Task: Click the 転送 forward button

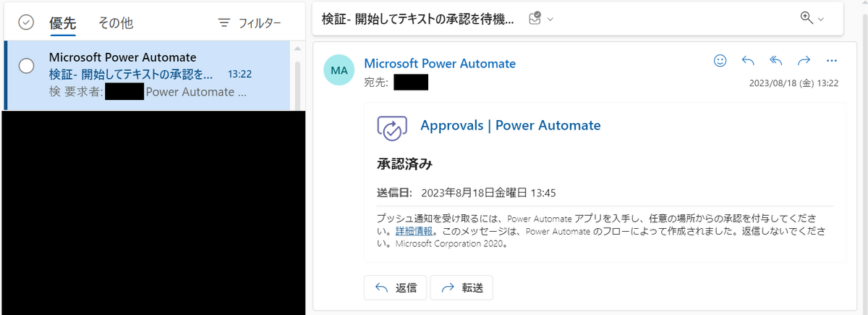Action: tap(461, 287)
